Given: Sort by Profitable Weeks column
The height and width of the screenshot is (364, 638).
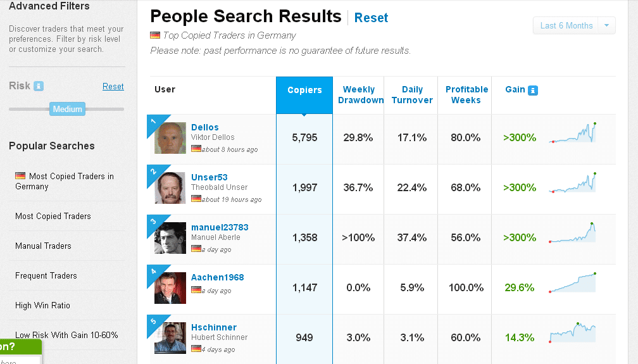Looking at the screenshot, I should tap(466, 95).
